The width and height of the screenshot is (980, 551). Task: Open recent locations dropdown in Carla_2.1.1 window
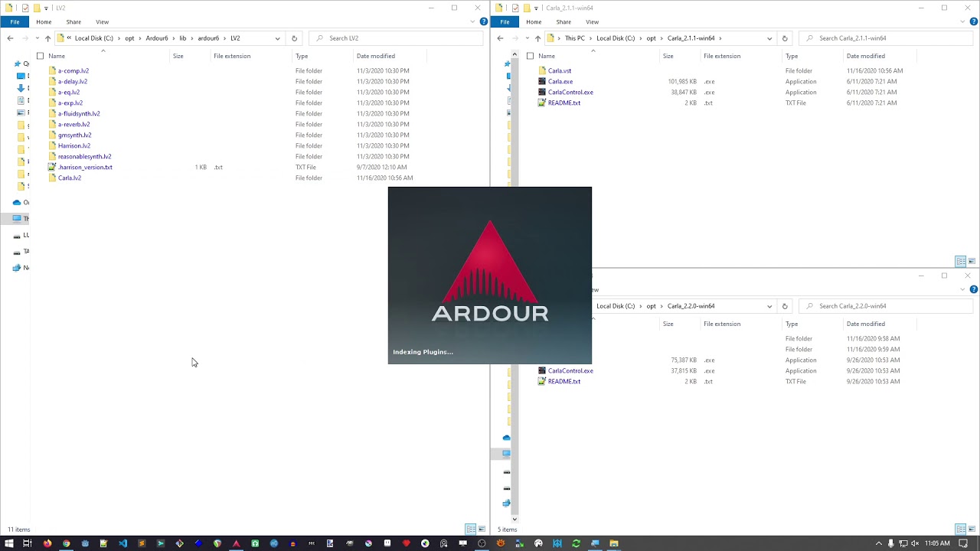[526, 38]
